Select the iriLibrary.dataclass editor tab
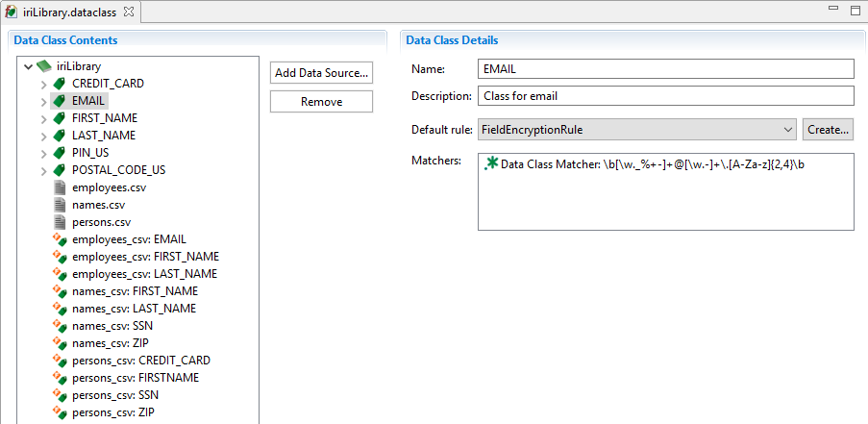 70,12
